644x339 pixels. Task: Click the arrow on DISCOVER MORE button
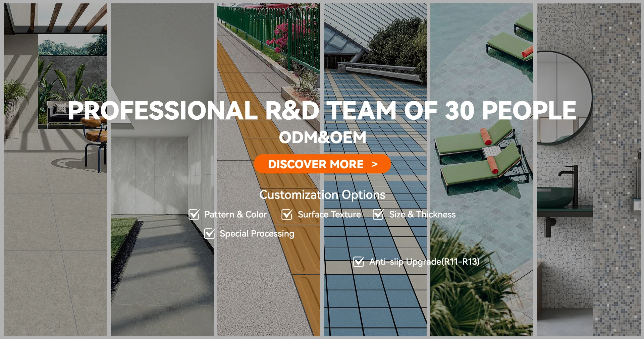coord(375,164)
